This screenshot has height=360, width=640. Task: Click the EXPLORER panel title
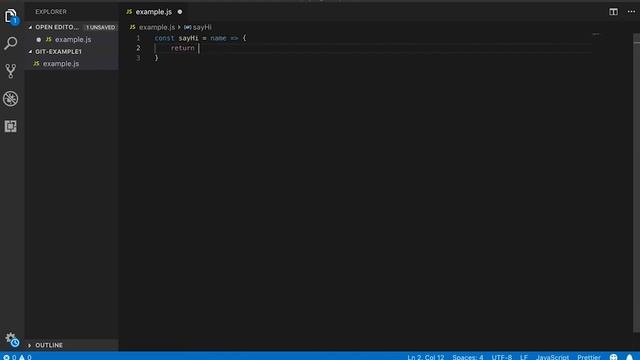coord(51,12)
